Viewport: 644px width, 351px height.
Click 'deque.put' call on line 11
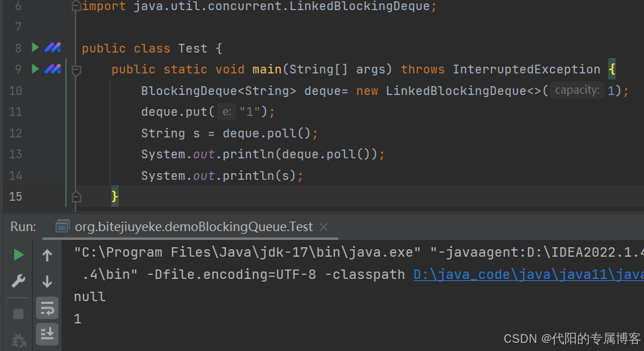click(174, 112)
